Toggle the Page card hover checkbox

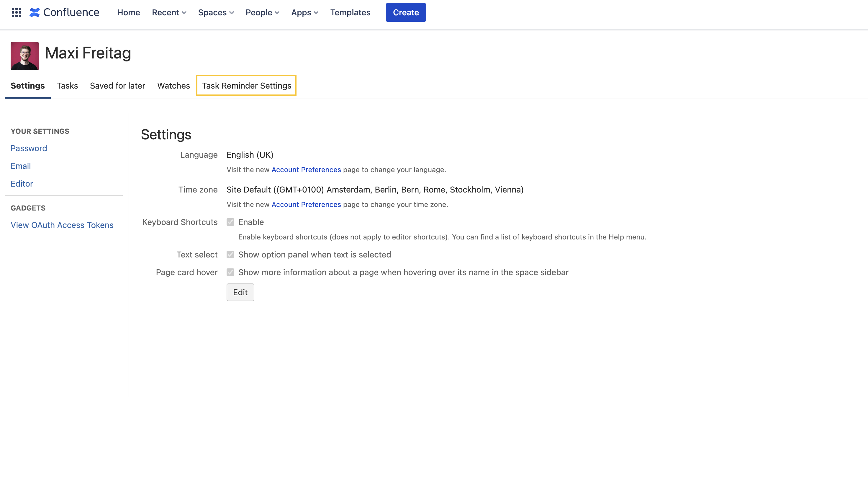click(230, 272)
